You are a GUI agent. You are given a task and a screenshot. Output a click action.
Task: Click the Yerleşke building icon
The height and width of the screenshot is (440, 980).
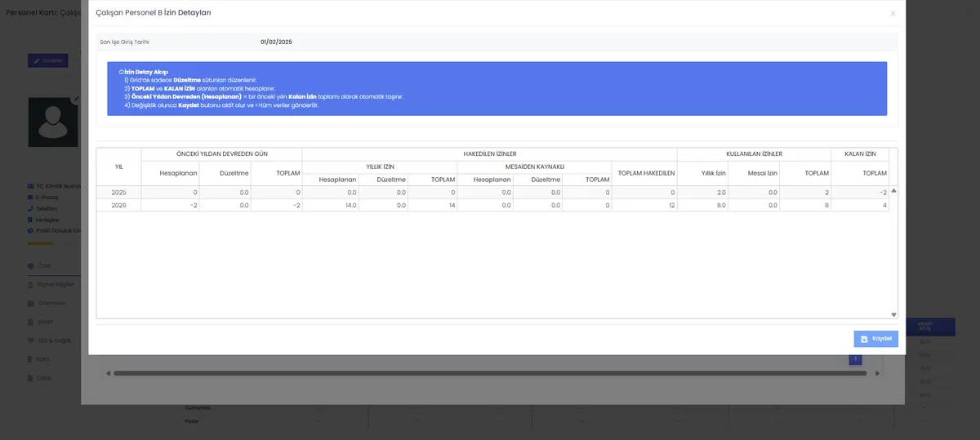30,220
